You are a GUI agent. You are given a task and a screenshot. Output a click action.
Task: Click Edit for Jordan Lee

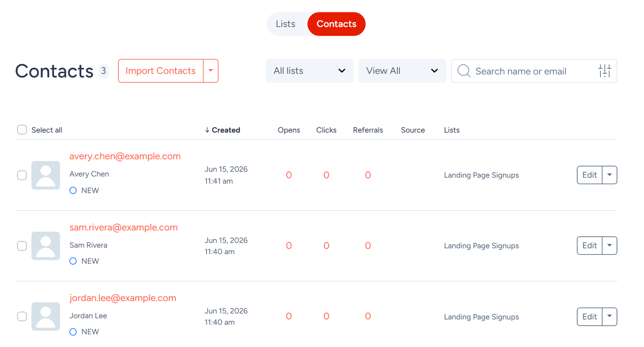click(590, 317)
